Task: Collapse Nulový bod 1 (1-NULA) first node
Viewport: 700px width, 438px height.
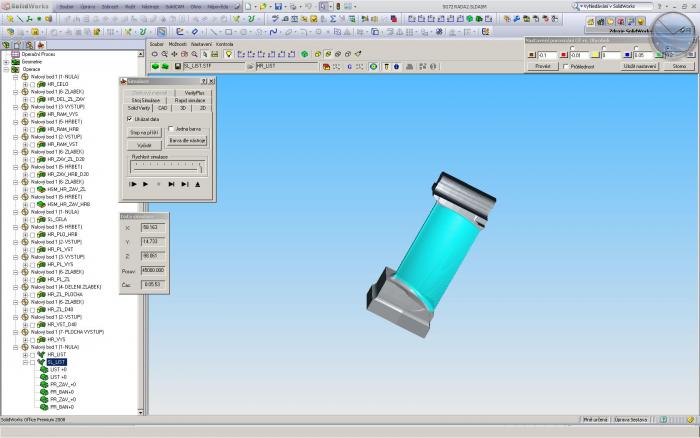Action: pos(16,77)
